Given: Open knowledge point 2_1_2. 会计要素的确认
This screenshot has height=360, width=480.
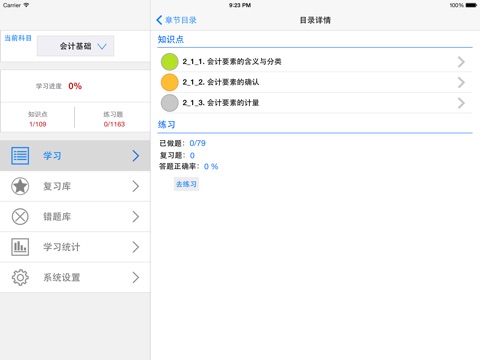Looking at the screenshot, I should pyautogui.click(x=315, y=82).
